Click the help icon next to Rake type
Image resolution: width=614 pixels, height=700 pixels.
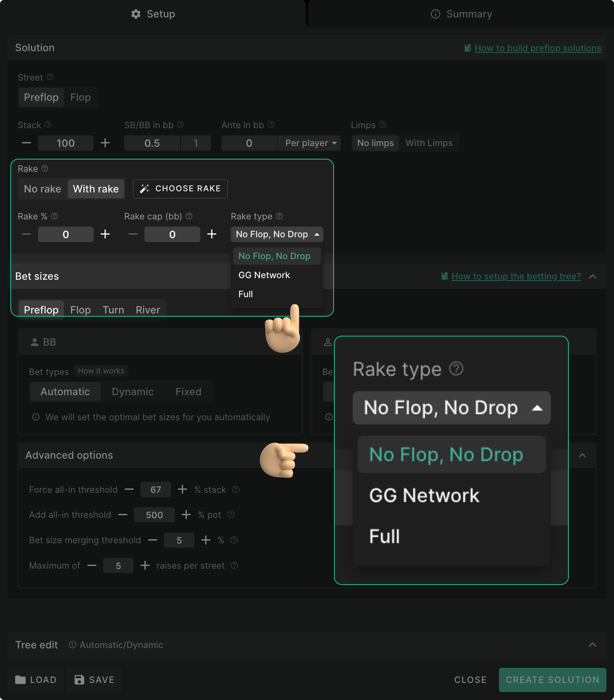coord(279,216)
